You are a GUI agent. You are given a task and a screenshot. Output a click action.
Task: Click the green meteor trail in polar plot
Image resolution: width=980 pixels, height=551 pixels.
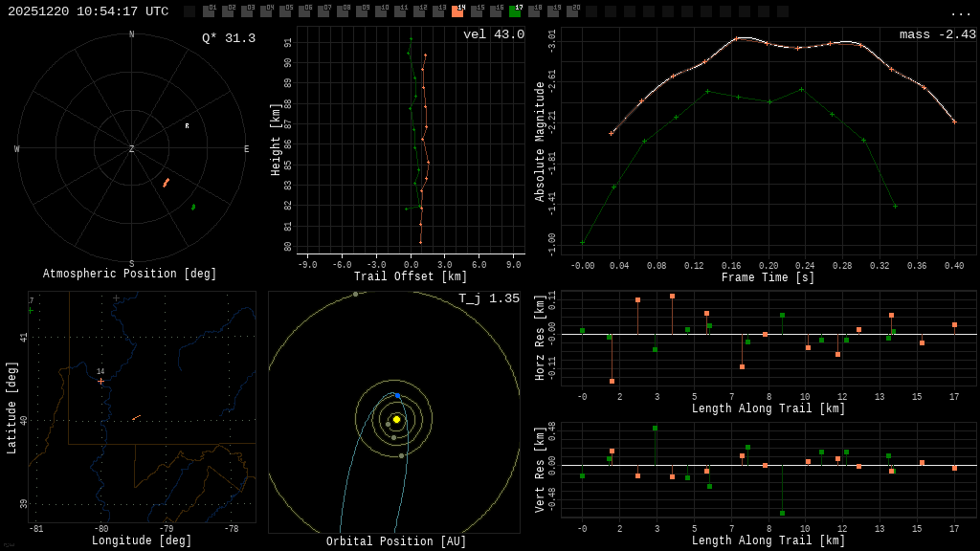click(x=193, y=207)
